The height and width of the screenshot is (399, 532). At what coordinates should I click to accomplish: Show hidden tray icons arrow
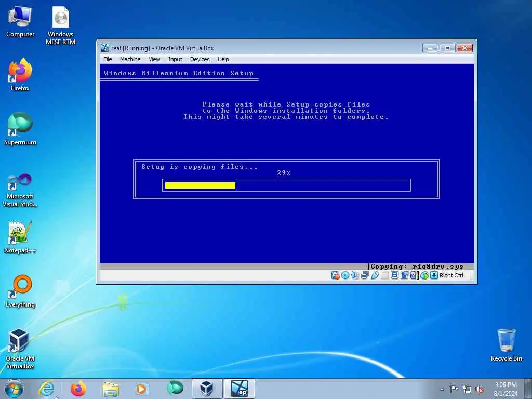point(442,389)
